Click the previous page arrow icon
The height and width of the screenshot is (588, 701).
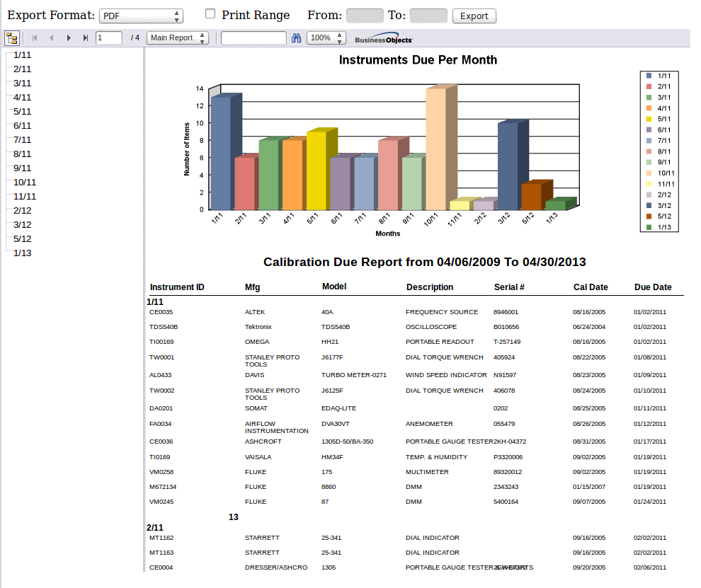point(51,38)
